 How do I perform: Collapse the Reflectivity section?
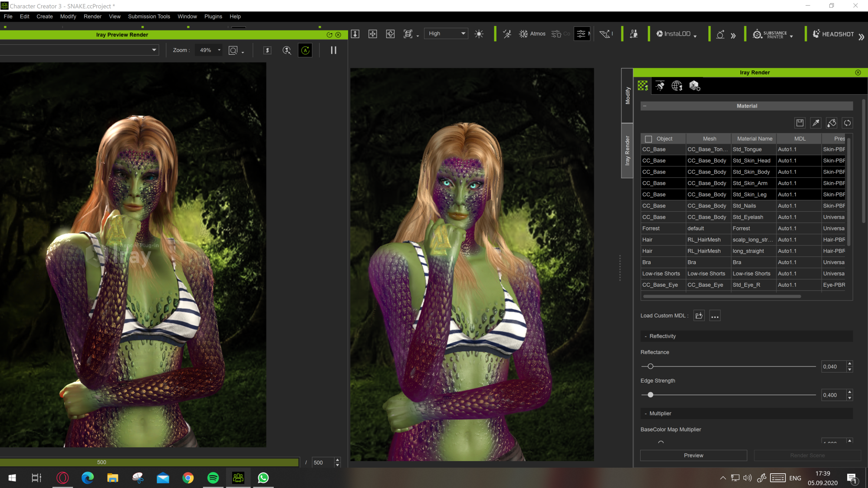coord(646,336)
